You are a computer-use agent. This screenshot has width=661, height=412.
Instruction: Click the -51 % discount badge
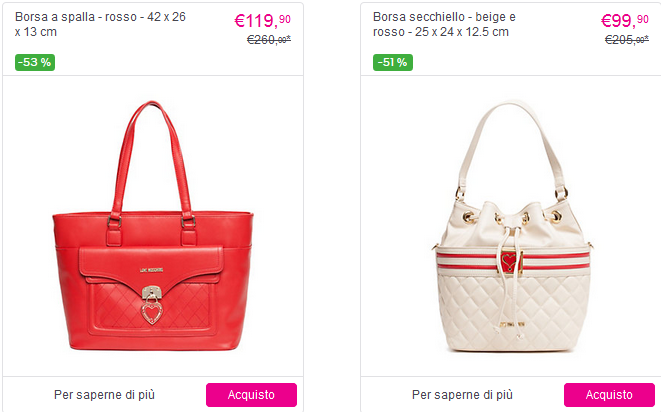pos(393,62)
